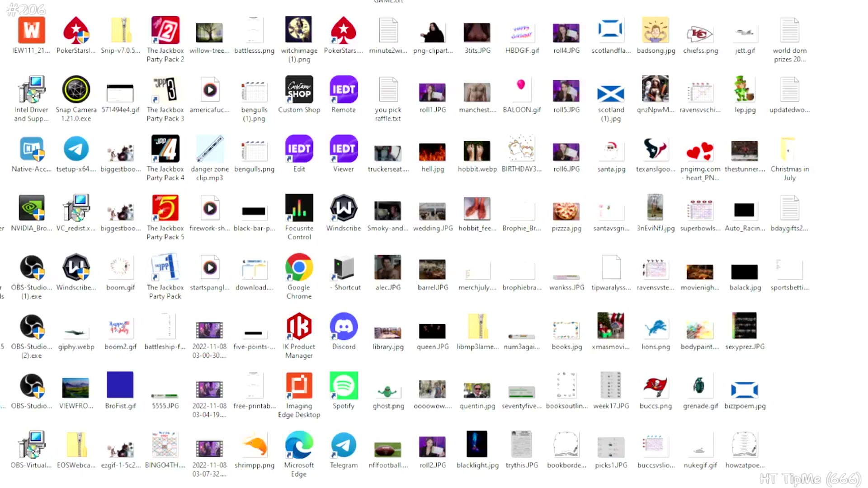Select the queen.JPG thumbnail
This screenshot has height=488, width=868.
pos(433,331)
